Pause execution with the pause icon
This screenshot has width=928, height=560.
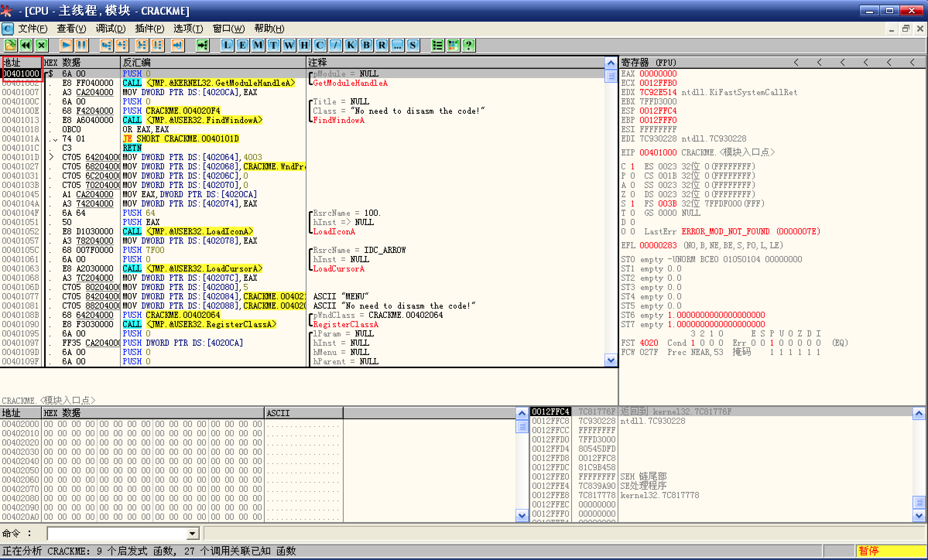point(82,46)
